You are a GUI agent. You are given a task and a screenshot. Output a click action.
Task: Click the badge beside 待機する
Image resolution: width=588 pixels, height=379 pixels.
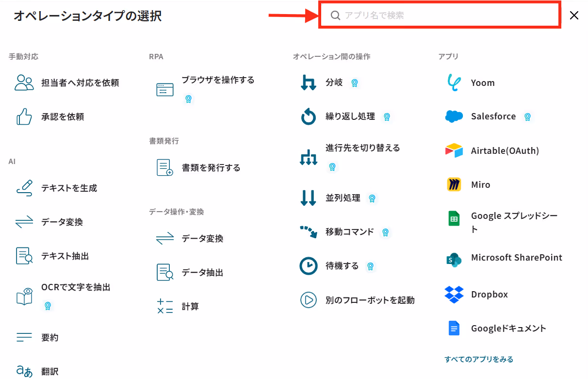click(370, 266)
